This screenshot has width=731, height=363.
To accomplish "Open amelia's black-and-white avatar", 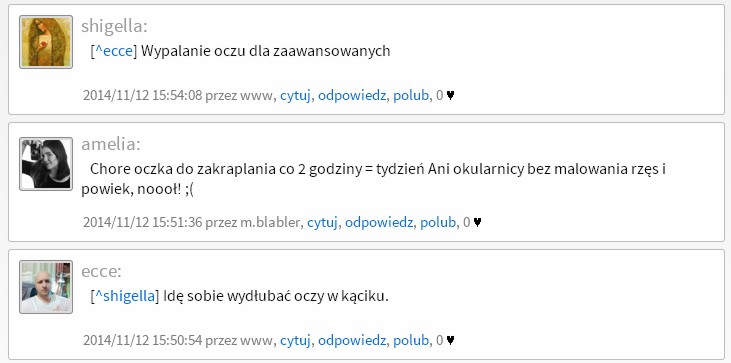I will click(x=46, y=164).
